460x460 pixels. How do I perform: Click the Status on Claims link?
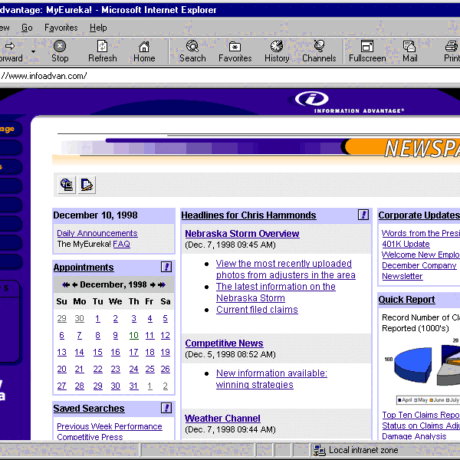(x=421, y=426)
